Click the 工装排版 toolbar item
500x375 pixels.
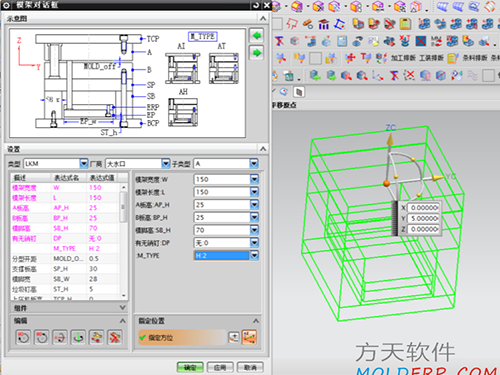[x=431, y=58]
